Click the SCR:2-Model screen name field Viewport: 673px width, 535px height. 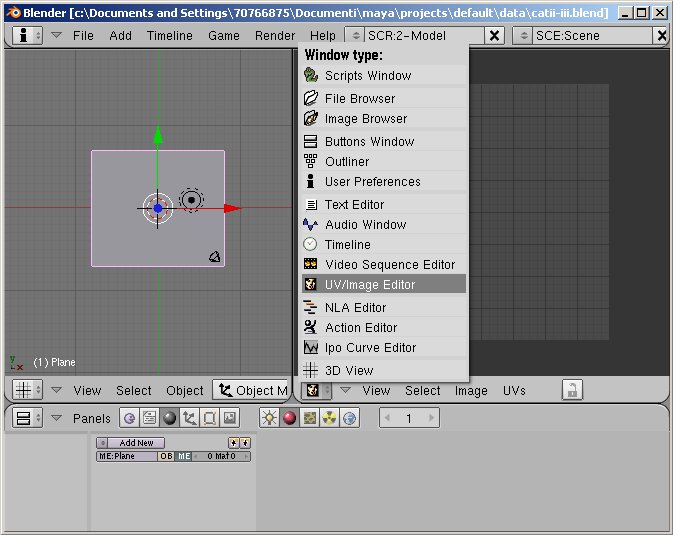pyautogui.click(x=424, y=36)
